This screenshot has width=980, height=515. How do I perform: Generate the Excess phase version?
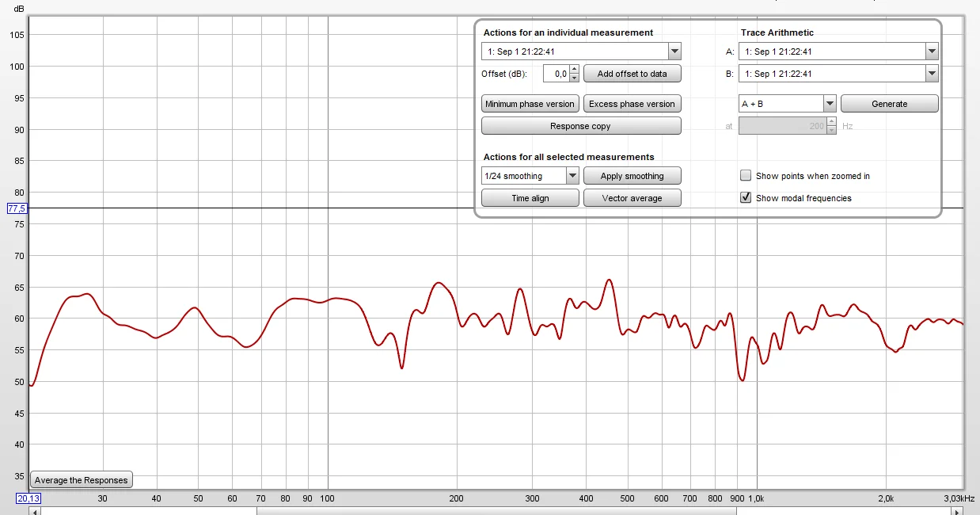(632, 104)
